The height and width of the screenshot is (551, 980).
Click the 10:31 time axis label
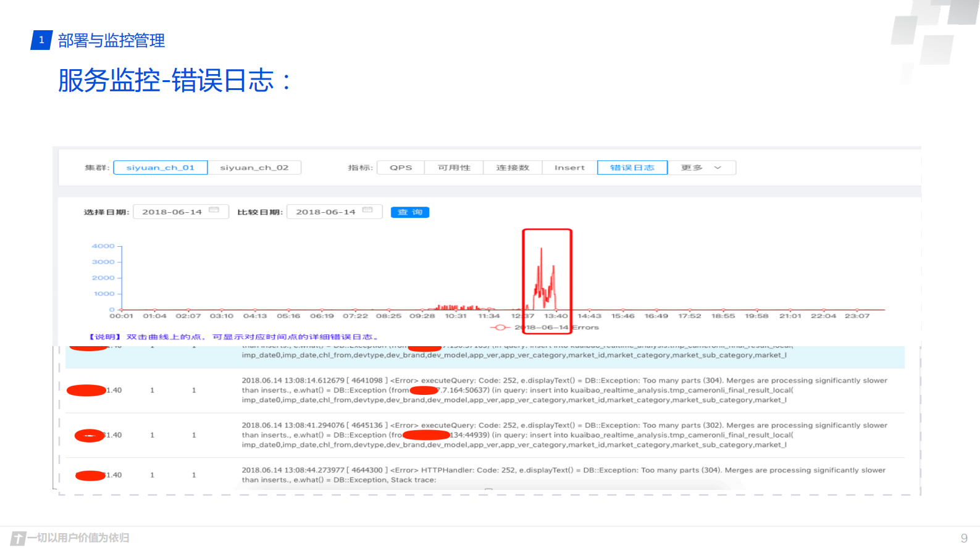click(456, 316)
